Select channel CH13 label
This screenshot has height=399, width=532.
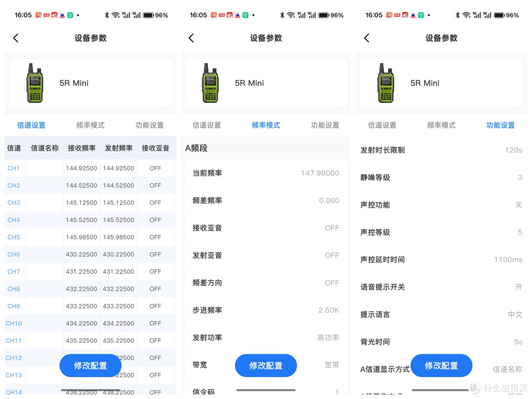(x=14, y=375)
